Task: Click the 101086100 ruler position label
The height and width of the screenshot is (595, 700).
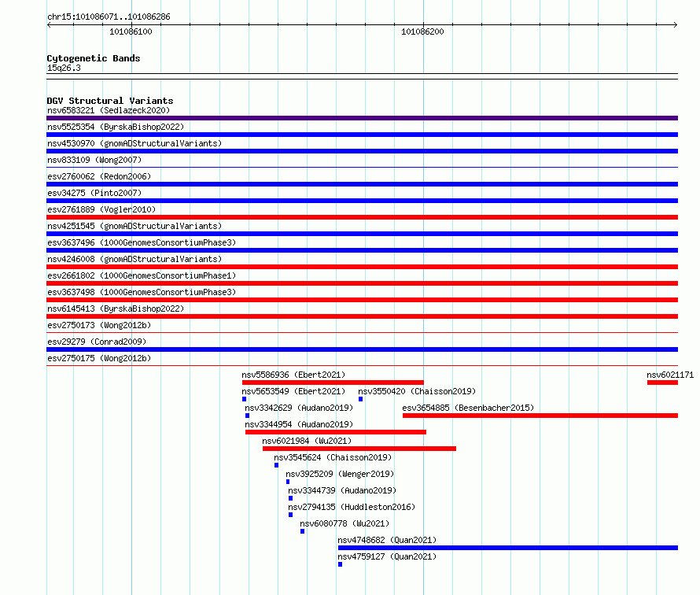Action: [x=131, y=31]
